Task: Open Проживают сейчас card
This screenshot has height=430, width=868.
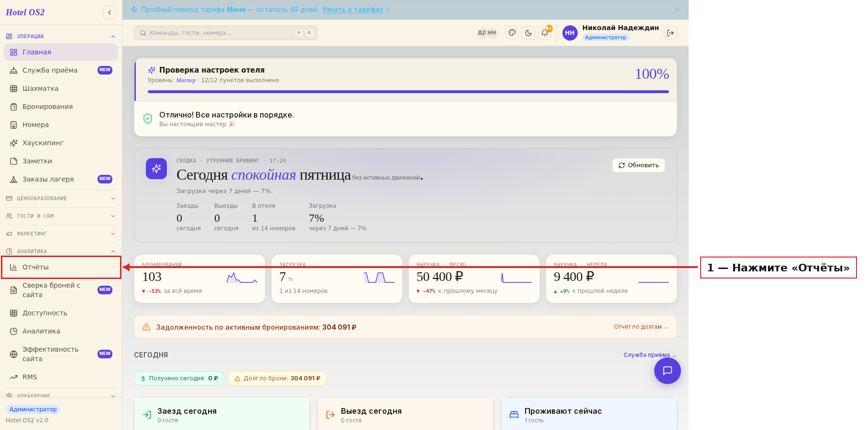Action: [x=589, y=414]
